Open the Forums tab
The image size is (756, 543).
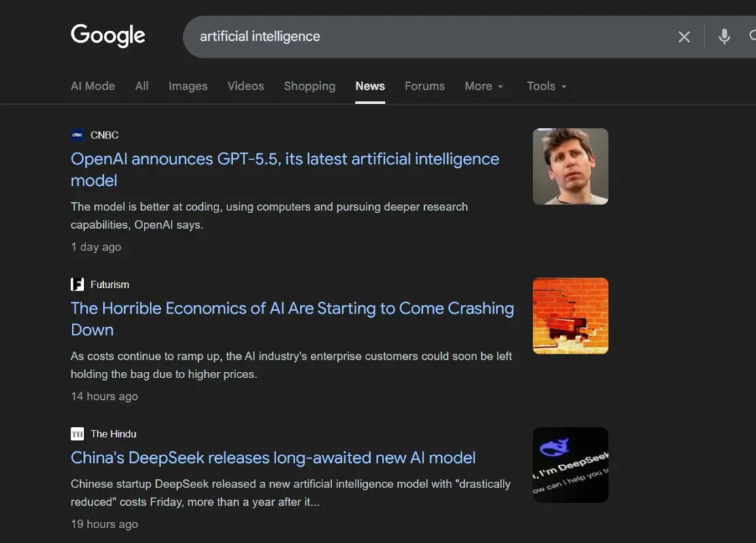425,86
